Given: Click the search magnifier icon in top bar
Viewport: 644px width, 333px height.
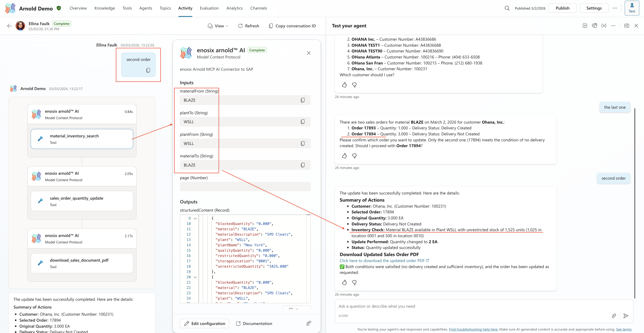Looking at the screenshot, I should pyautogui.click(x=507, y=8).
